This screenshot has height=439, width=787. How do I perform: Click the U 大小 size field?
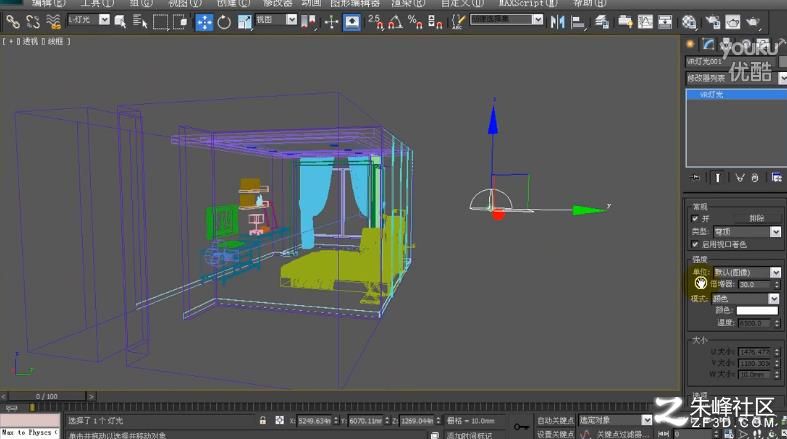(755, 352)
